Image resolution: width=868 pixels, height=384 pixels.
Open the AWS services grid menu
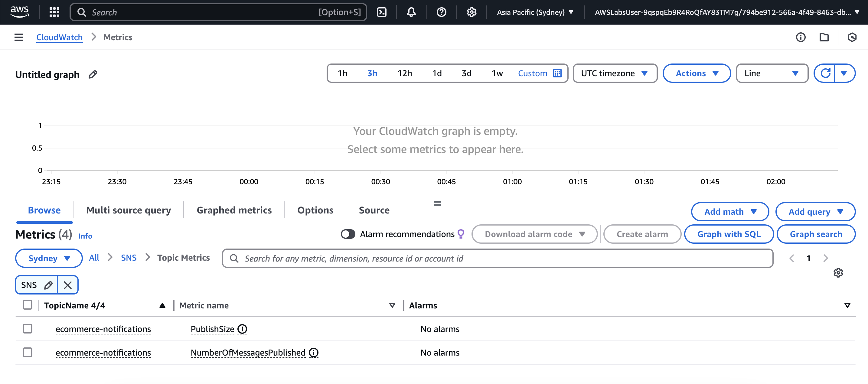coord(54,12)
